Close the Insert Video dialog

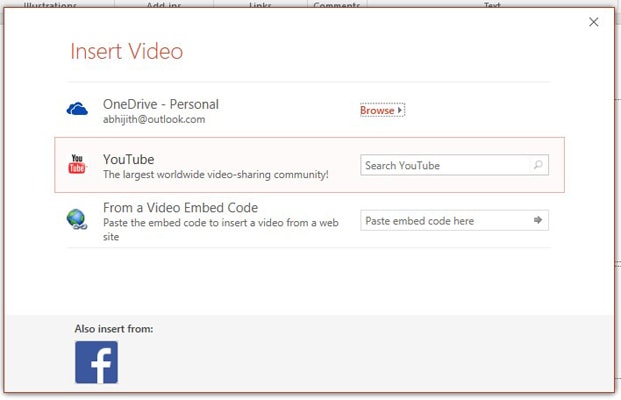click(x=593, y=22)
